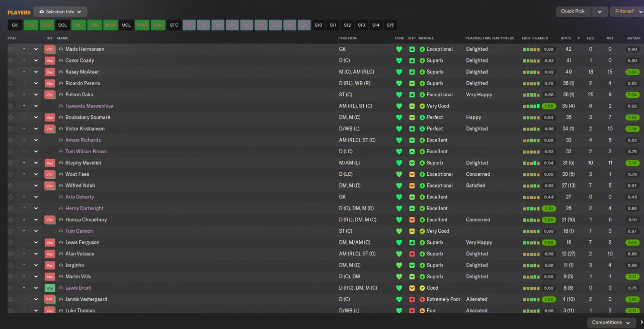Click the red morale icon for Jannik Vestergaard
644x329 pixels.
click(x=422, y=299)
